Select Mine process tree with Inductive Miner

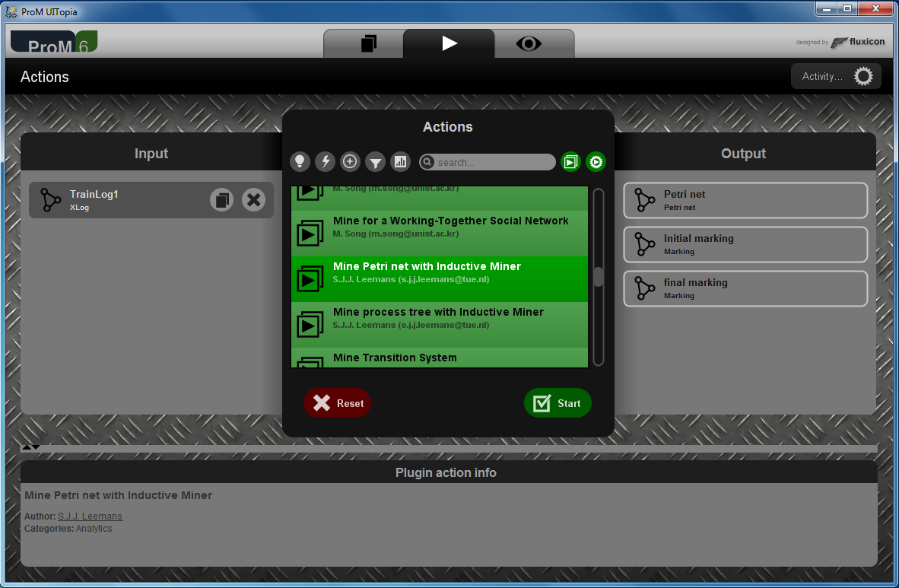point(439,325)
